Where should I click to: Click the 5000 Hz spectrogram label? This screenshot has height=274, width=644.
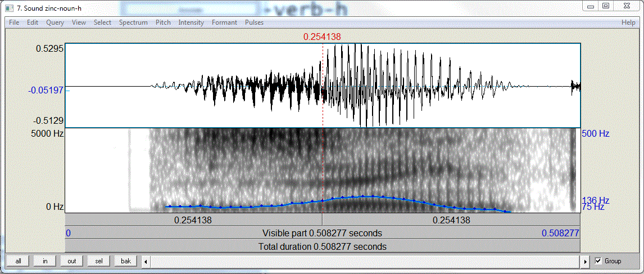47,134
